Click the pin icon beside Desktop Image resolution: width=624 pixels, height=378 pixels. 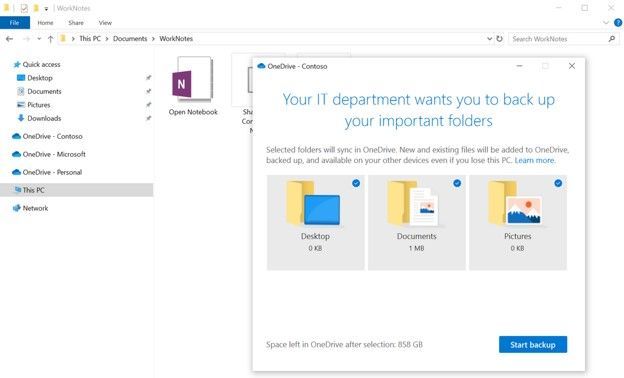coord(148,78)
